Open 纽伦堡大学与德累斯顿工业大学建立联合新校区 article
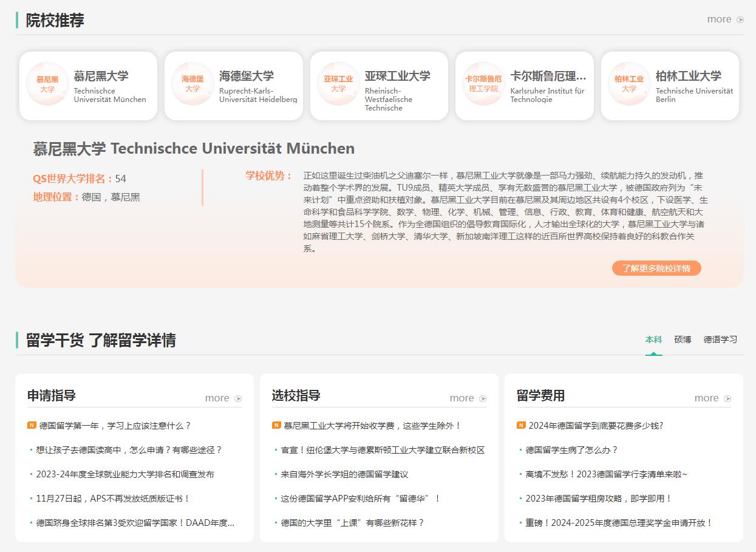Screen dimensions: 756x552 383,450
